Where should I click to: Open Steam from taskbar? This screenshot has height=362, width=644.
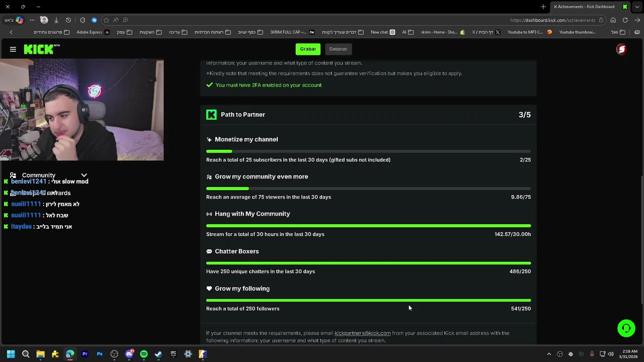point(158,354)
